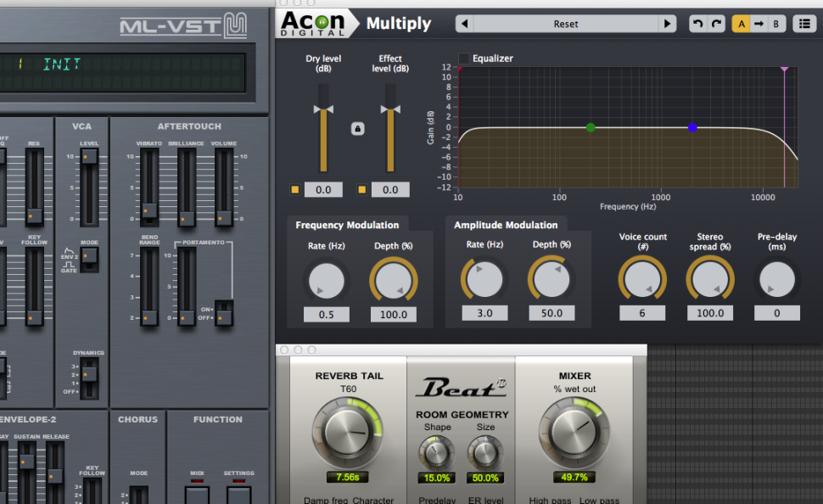Select the green equalizer band node

(591, 127)
